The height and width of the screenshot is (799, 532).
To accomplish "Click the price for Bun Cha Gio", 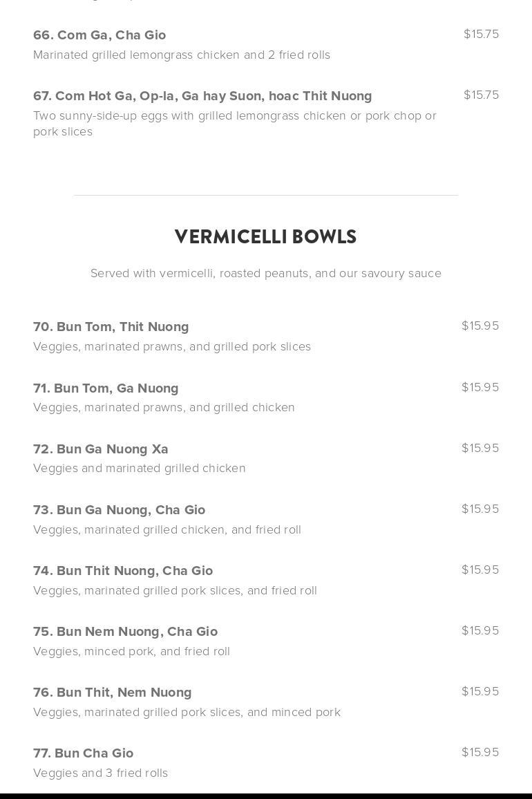I will [480, 752].
